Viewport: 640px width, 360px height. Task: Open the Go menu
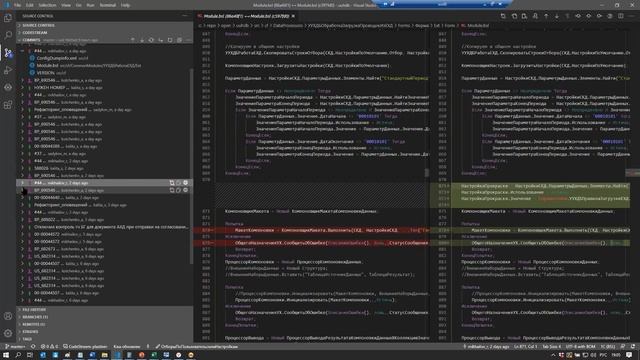pyautogui.click(x=78, y=5)
